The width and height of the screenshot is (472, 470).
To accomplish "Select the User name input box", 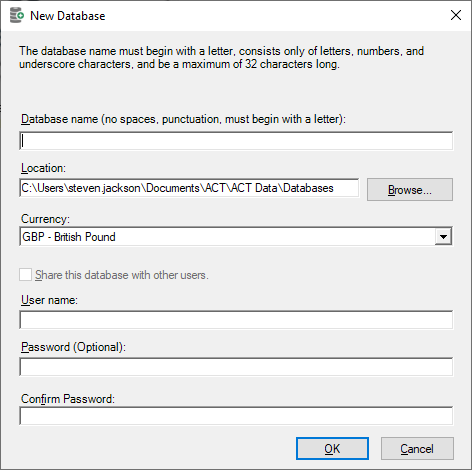I will point(236,320).
